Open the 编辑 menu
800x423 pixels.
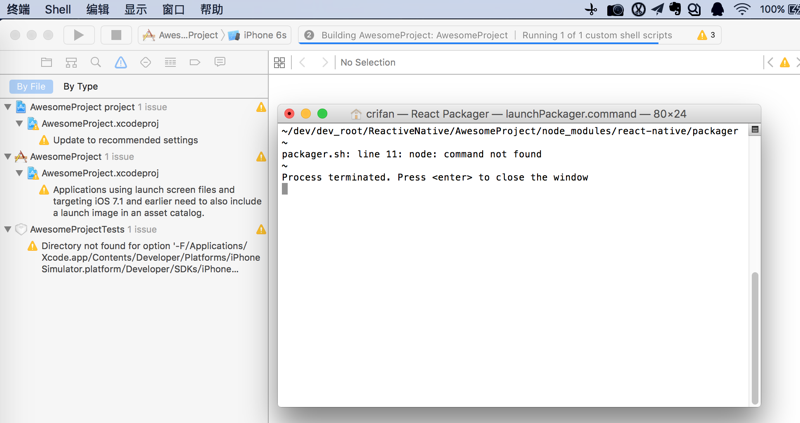coord(97,9)
